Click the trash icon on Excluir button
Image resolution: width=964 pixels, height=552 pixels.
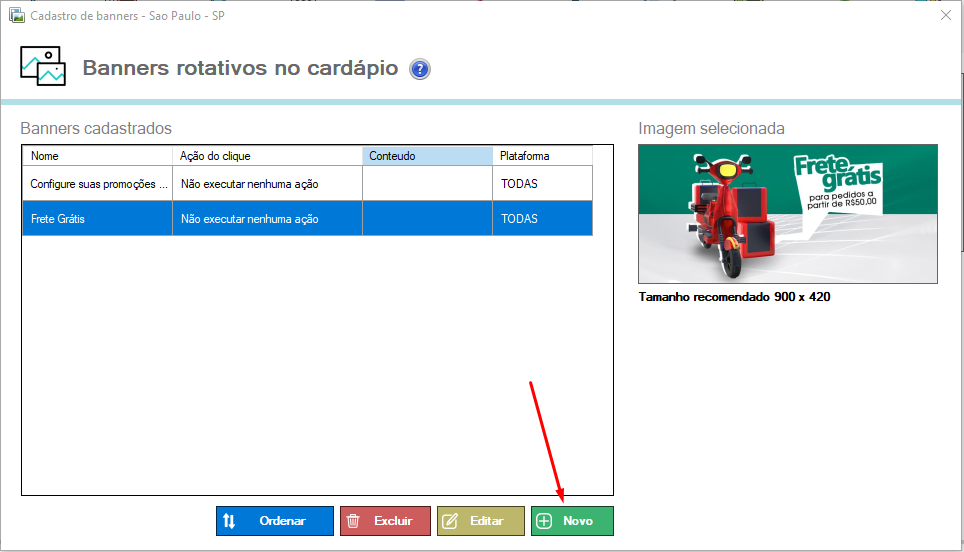coord(353,521)
